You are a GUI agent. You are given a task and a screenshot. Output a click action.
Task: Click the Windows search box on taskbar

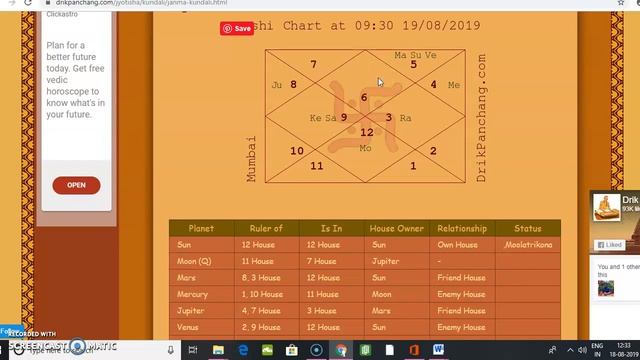click(x=96, y=350)
